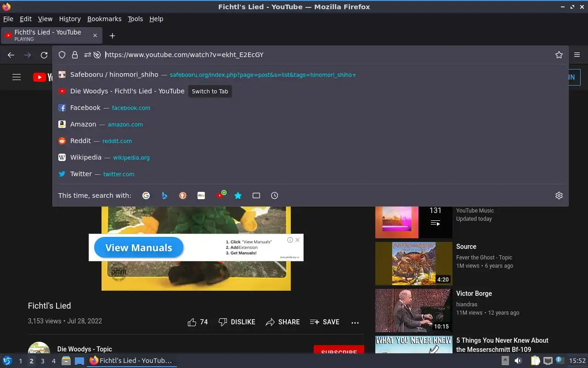Viewport: 588px width, 368px height.
Task: Open the Help menu
Action: click(x=156, y=19)
